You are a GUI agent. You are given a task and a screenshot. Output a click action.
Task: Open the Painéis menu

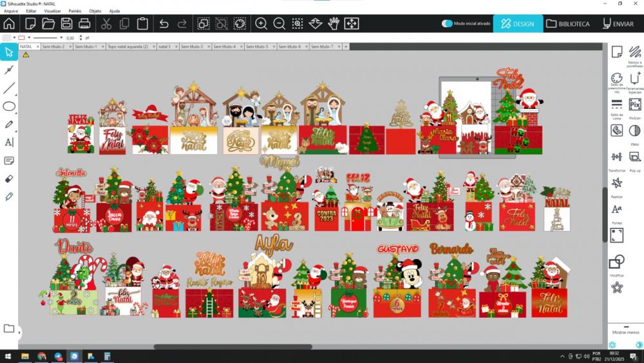(x=75, y=11)
